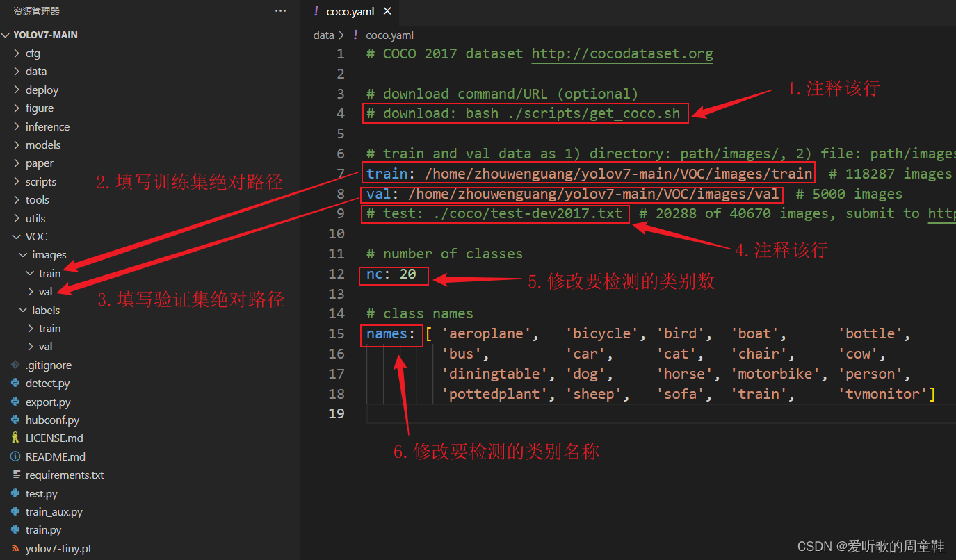Close the coco.yaml editor tab
Screen dimensions: 956x560
pyautogui.click(x=387, y=11)
